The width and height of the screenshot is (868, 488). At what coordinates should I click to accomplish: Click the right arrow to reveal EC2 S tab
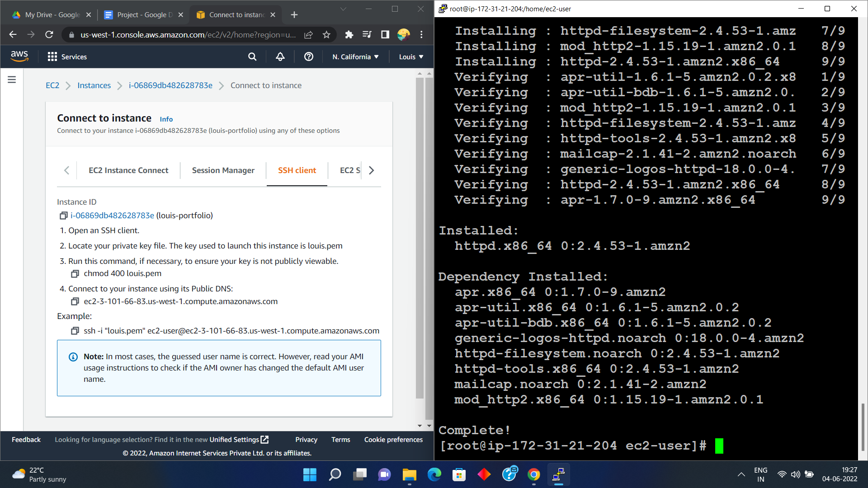[x=372, y=170]
